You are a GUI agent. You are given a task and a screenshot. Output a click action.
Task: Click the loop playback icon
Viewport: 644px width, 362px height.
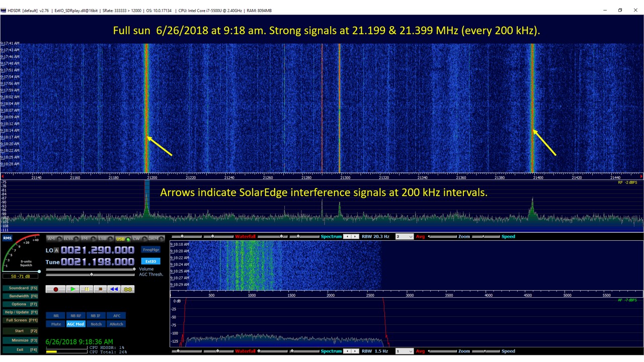click(x=127, y=289)
